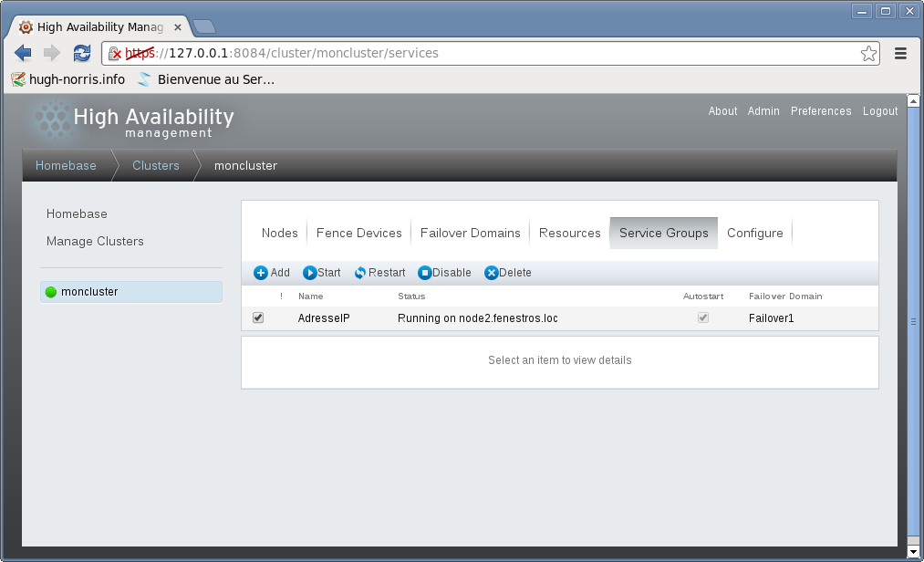Image resolution: width=924 pixels, height=562 pixels.
Task: Click the Manage Clusters sidebar link
Action: 95,241
